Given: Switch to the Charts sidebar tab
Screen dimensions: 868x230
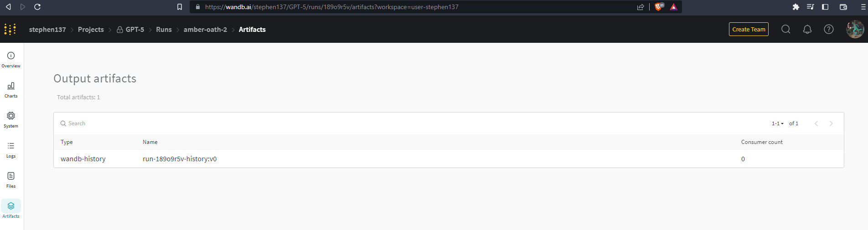Looking at the screenshot, I should point(11,90).
